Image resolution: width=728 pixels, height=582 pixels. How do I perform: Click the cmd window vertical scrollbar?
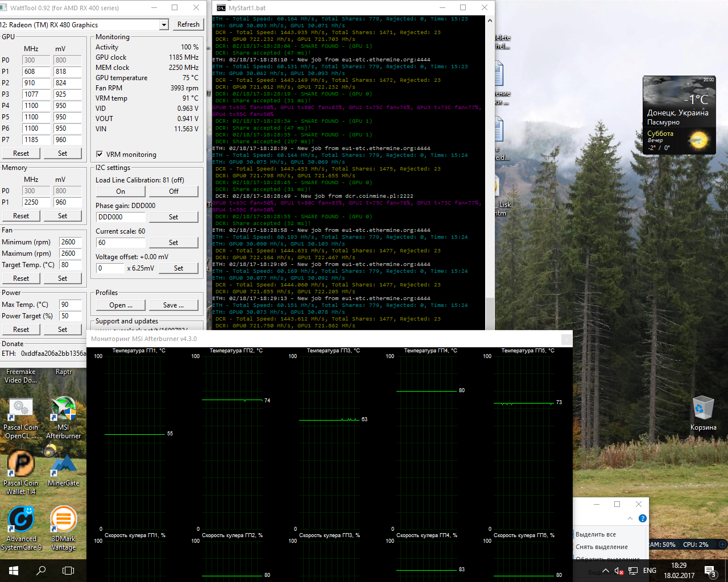pyautogui.click(x=490, y=173)
